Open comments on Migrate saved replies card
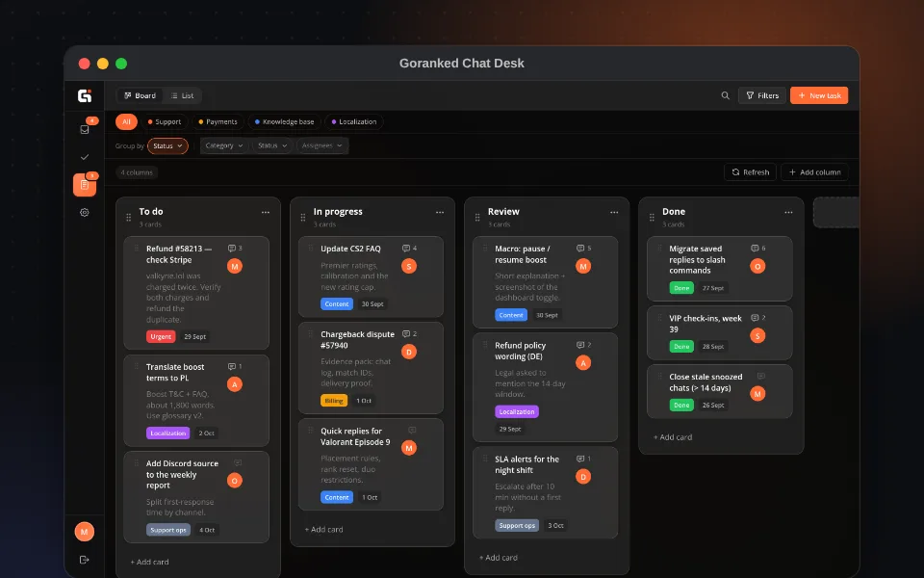This screenshot has width=924, height=578. [x=757, y=249]
